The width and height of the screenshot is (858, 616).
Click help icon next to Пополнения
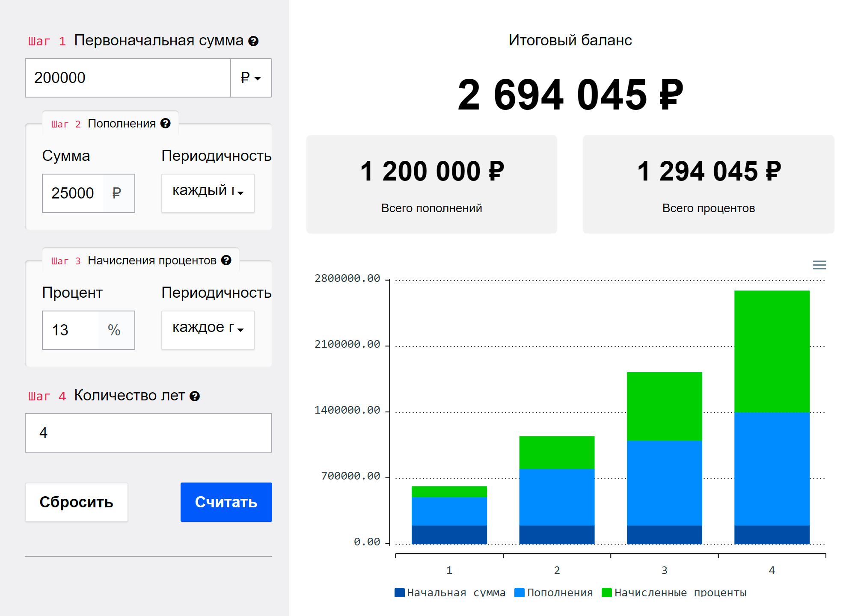[166, 123]
